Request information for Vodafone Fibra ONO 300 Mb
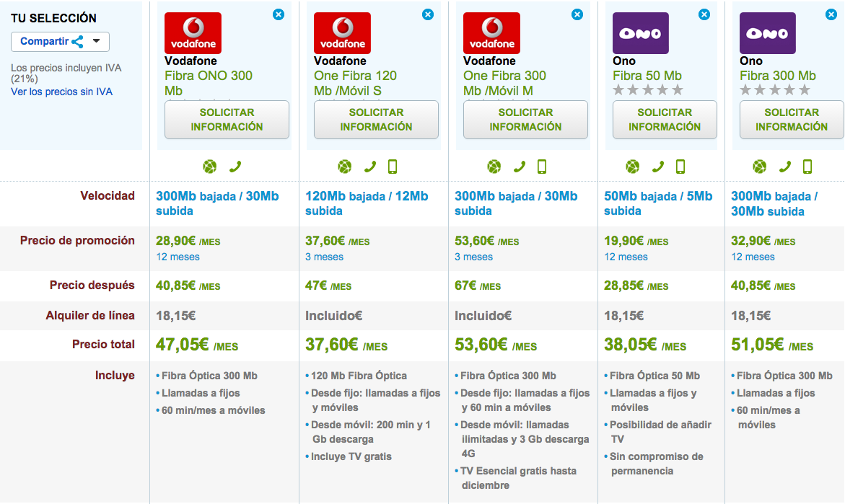The width and height of the screenshot is (845, 504). [x=227, y=119]
